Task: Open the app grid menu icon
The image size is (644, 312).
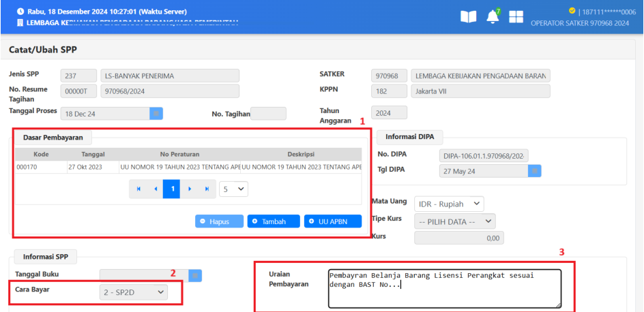Action: point(516,17)
